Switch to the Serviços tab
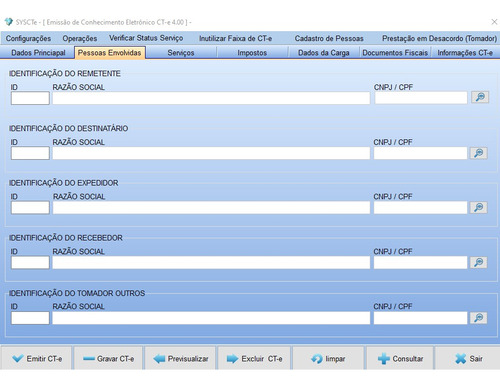 coord(181,53)
